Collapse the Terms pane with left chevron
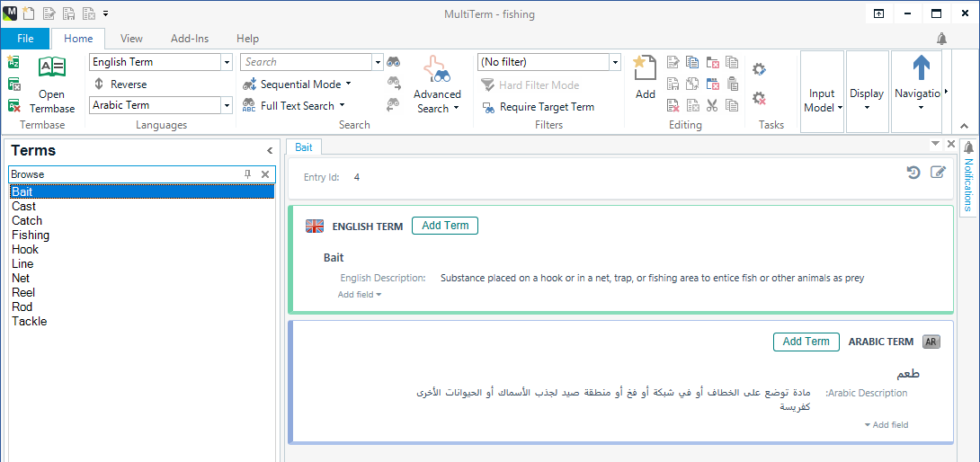Screen dimensions: 980x462 click(x=270, y=151)
